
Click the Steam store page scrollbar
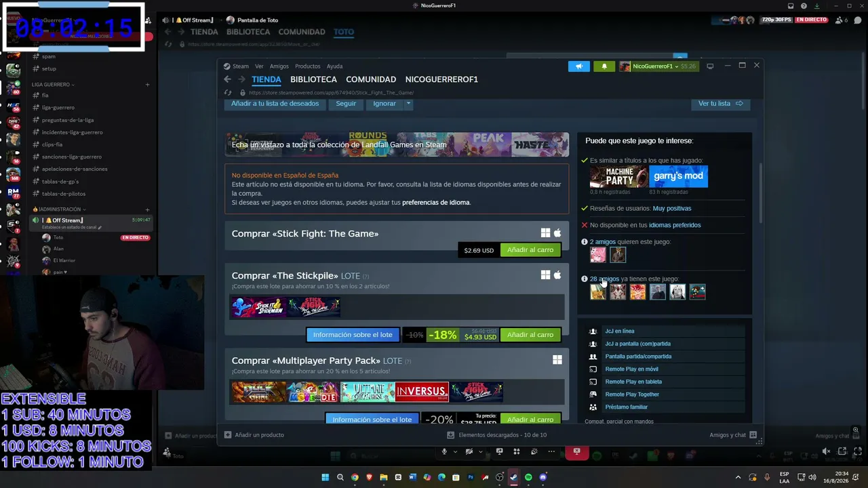[760, 193]
